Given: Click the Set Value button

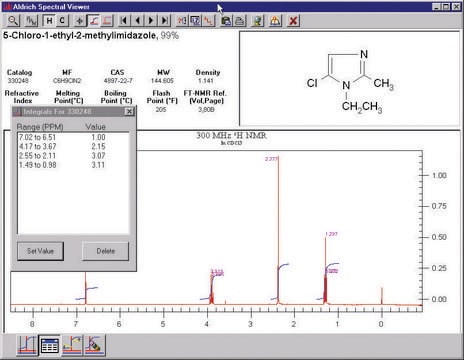Looking at the screenshot, I should 40,251.
